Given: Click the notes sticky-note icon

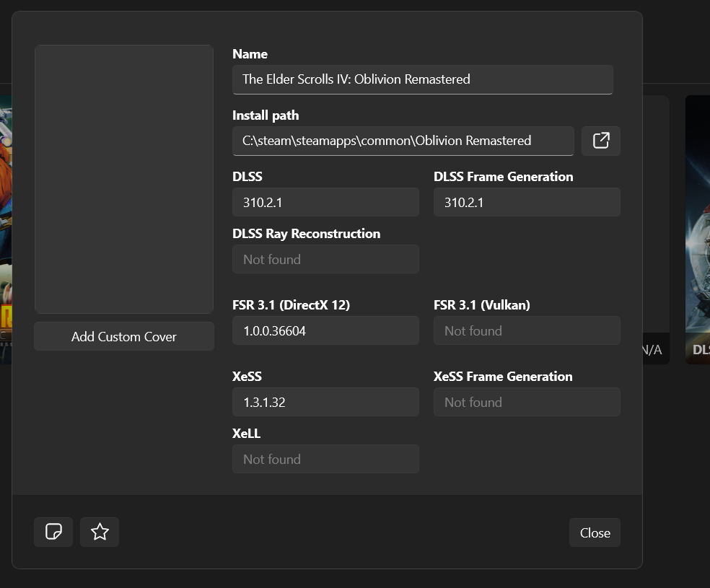Looking at the screenshot, I should (x=53, y=532).
